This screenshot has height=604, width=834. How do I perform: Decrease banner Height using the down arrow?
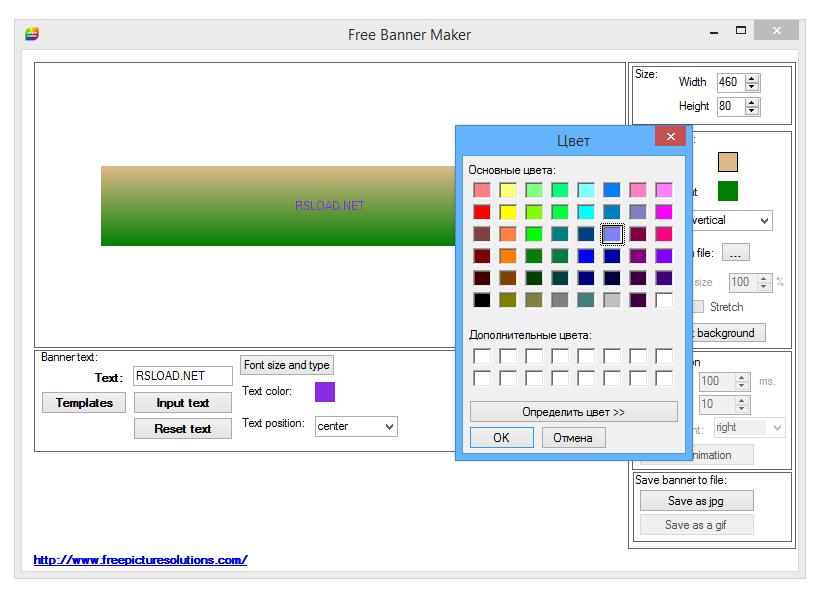(751, 111)
